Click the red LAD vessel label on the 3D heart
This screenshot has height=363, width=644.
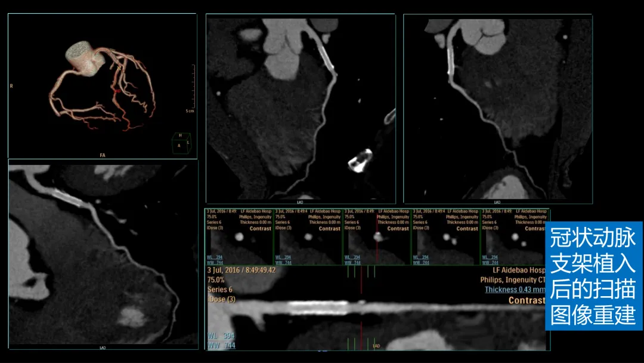click(x=117, y=91)
